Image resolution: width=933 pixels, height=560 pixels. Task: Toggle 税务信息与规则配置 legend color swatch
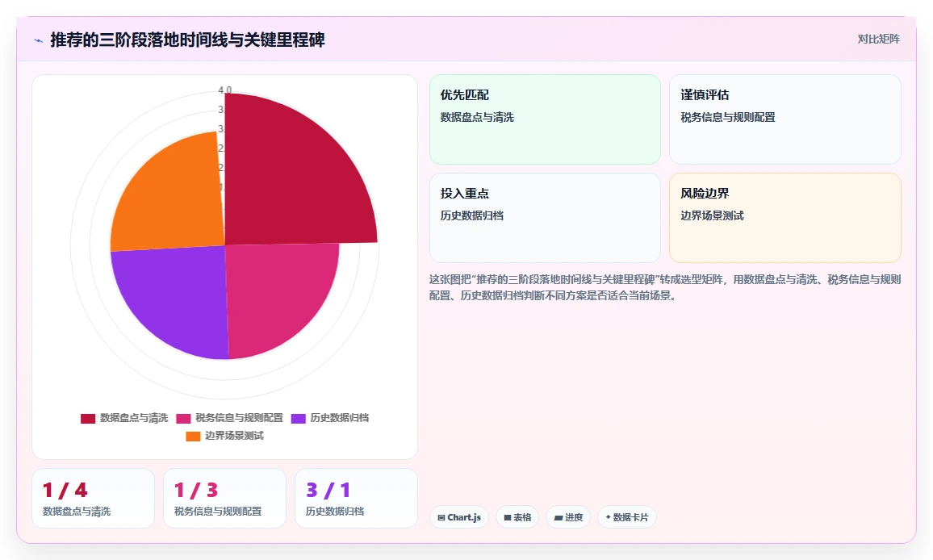point(183,418)
